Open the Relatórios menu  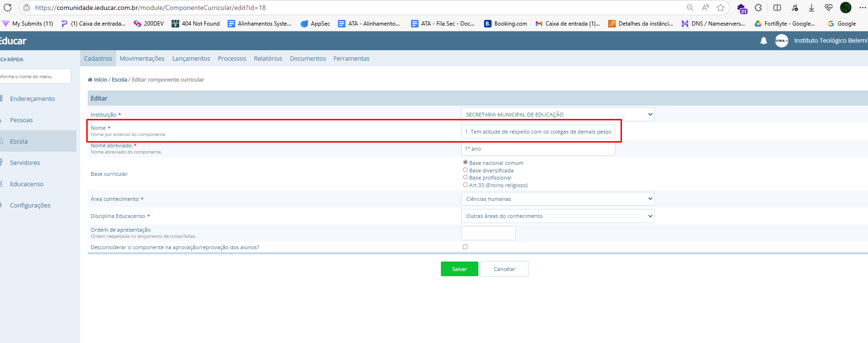click(x=268, y=58)
